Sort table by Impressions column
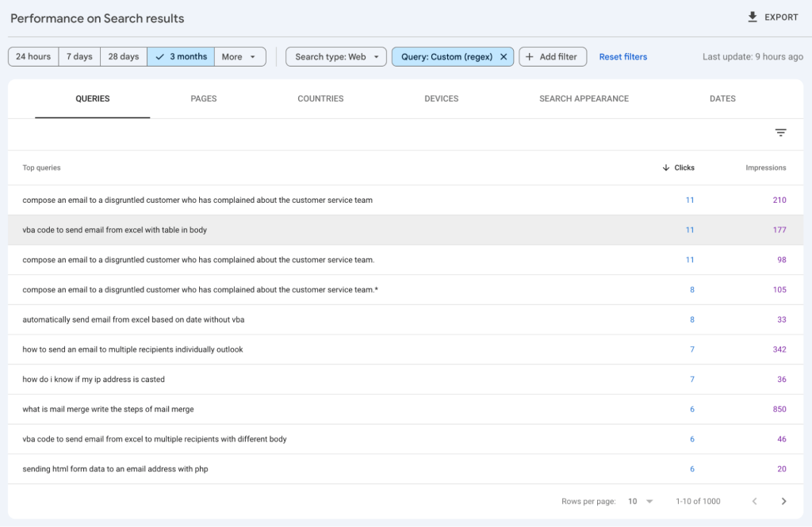 point(765,168)
